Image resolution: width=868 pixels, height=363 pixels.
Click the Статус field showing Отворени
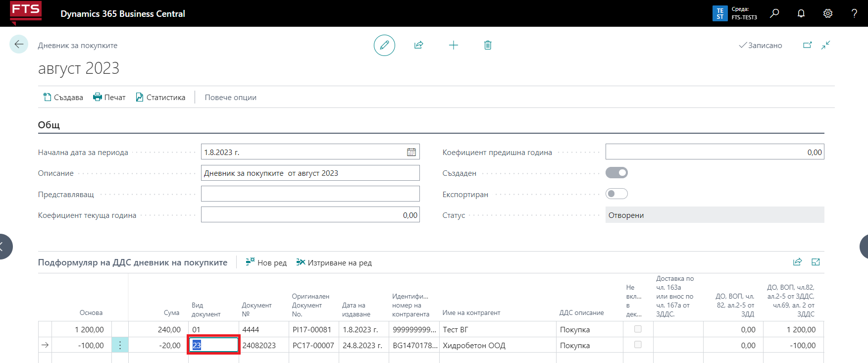pos(715,214)
